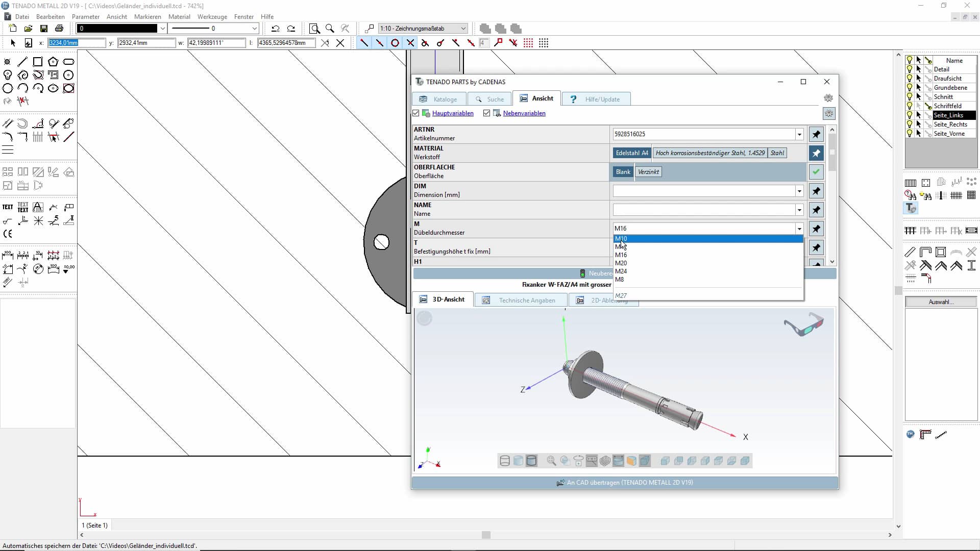Toggle visibility bulb of Schnitt layer
Screen dimensions: 980x551
click(x=910, y=97)
